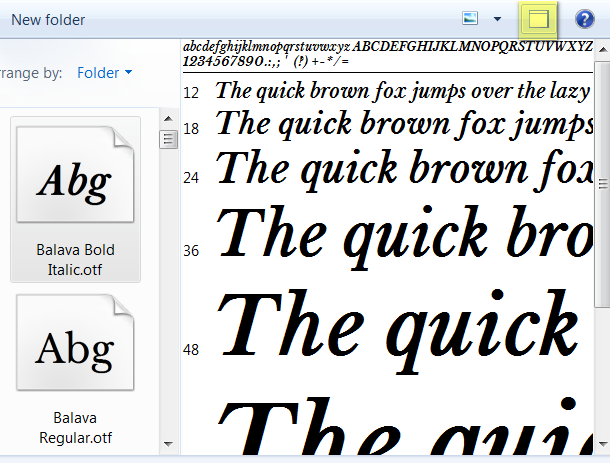Open the Folder arrange-by dropdown

tap(105, 73)
